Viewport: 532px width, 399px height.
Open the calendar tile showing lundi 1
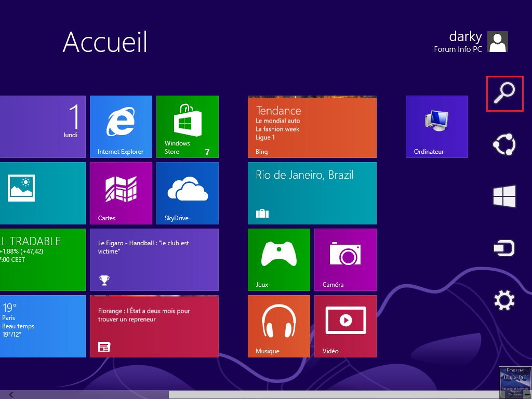pyautogui.click(x=43, y=127)
